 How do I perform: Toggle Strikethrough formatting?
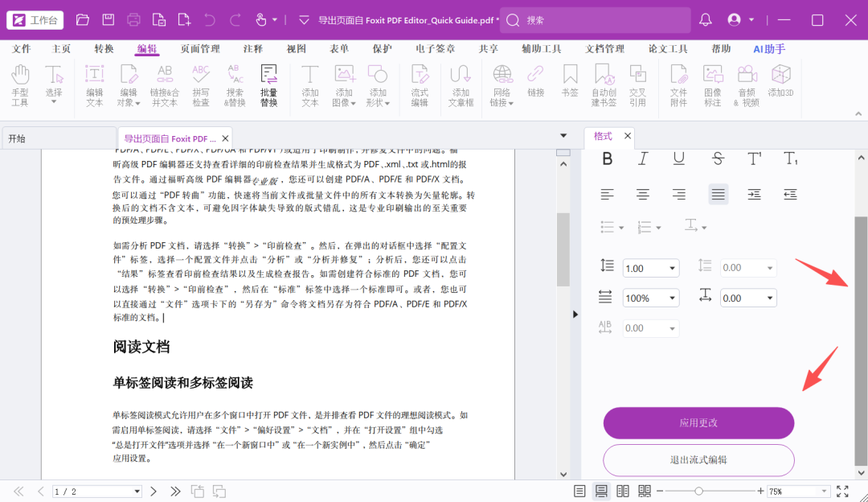coord(718,159)
